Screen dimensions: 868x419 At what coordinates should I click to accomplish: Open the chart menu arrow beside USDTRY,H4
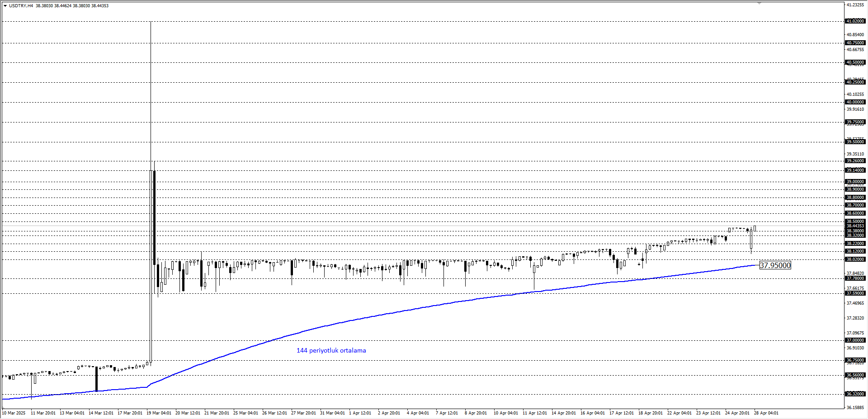click(5, 6)
